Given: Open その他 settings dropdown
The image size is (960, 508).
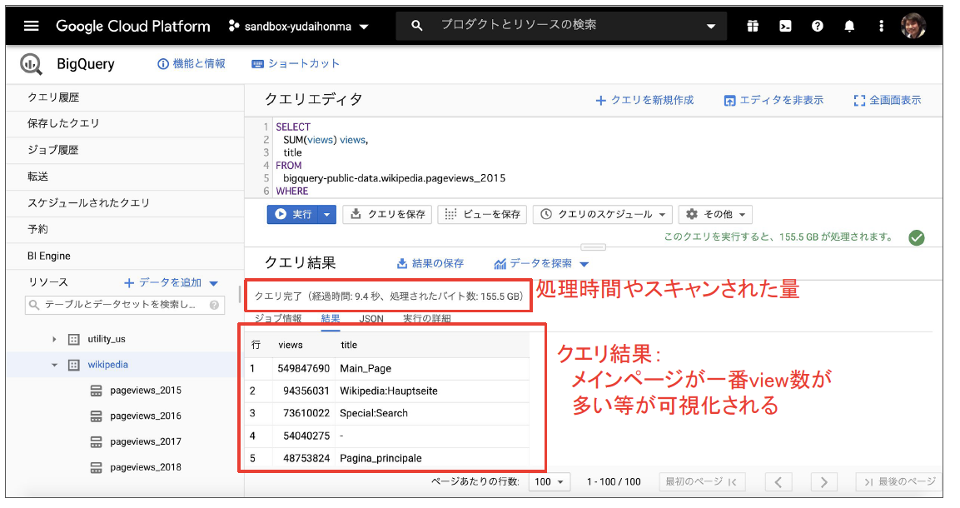Looking at the screenshot, I should pyautogui.click(x=716, y=214).
